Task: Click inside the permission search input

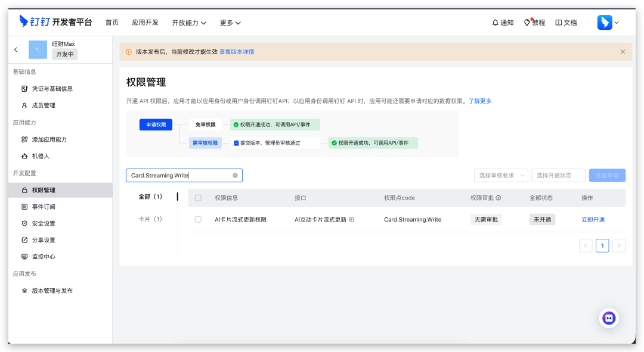Action: tap(179, 176)
